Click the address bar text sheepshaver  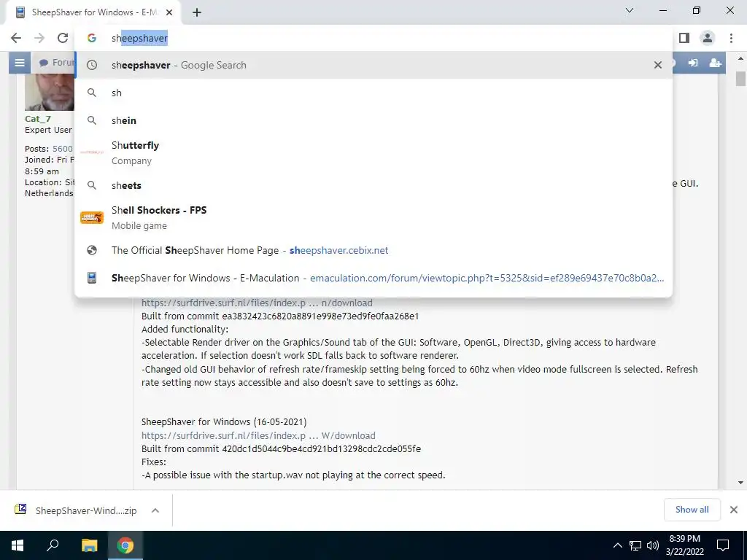pos(139,38)
